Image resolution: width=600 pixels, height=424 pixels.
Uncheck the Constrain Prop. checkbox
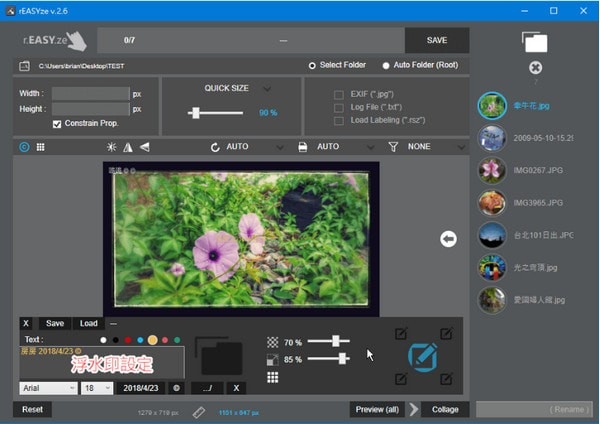click(x=57, y=124)
